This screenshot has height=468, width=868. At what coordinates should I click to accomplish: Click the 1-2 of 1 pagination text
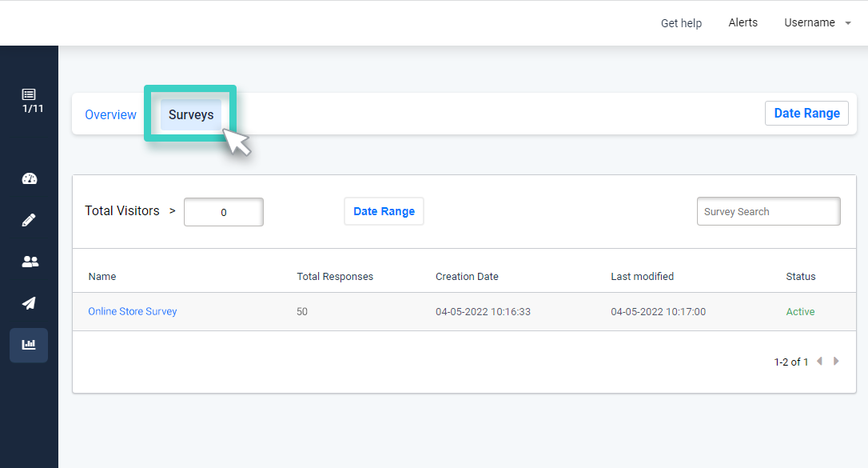tap(790, 362)
